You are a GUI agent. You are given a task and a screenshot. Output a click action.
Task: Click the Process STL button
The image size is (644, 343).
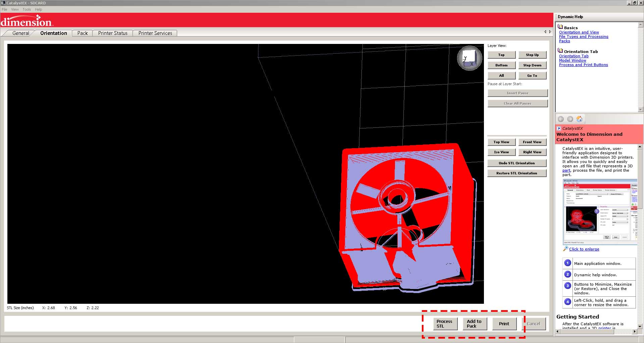[x=445, y=324]
